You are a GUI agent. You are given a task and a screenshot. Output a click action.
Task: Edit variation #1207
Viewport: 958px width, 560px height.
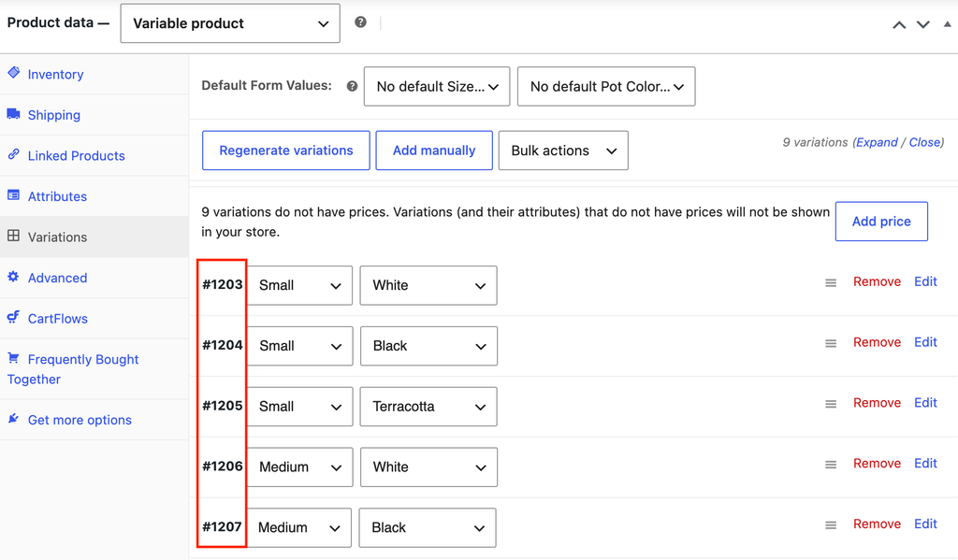[x=925, y=524]
